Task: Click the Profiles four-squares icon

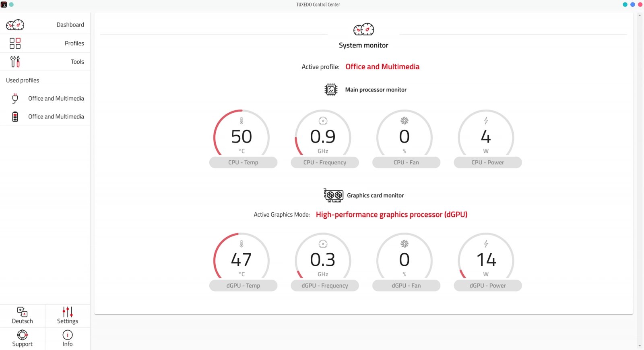Action: (15, 43)
